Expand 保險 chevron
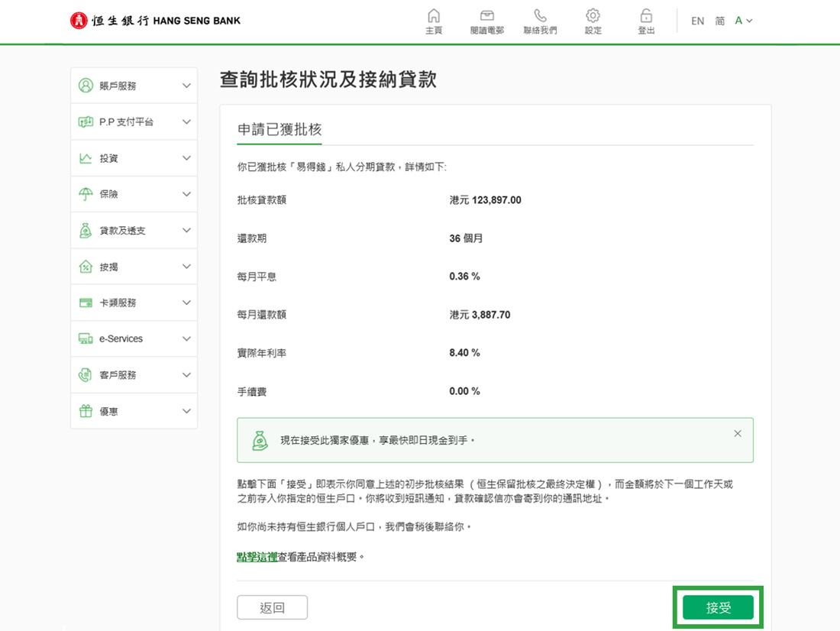Image resolution: width=840 pixels, height=631 pixels. coord(186,194)
